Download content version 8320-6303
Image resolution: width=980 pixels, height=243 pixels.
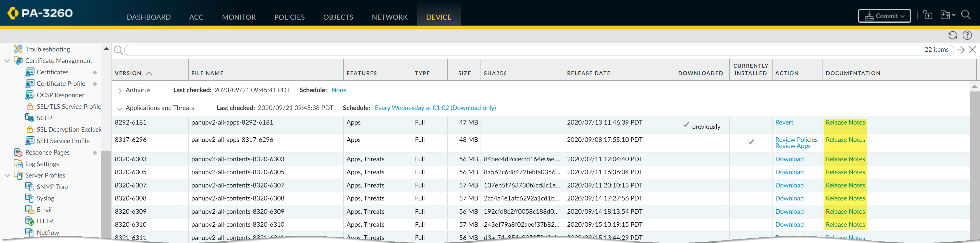[789, 159]
